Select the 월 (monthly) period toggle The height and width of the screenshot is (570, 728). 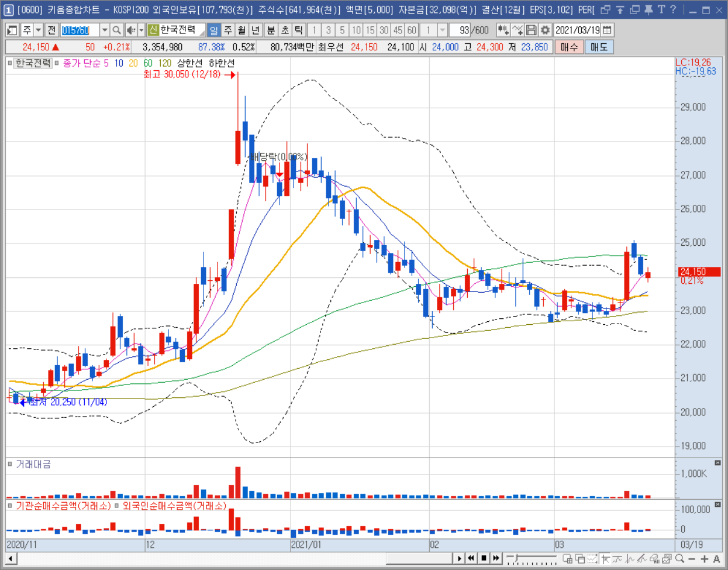241,30
